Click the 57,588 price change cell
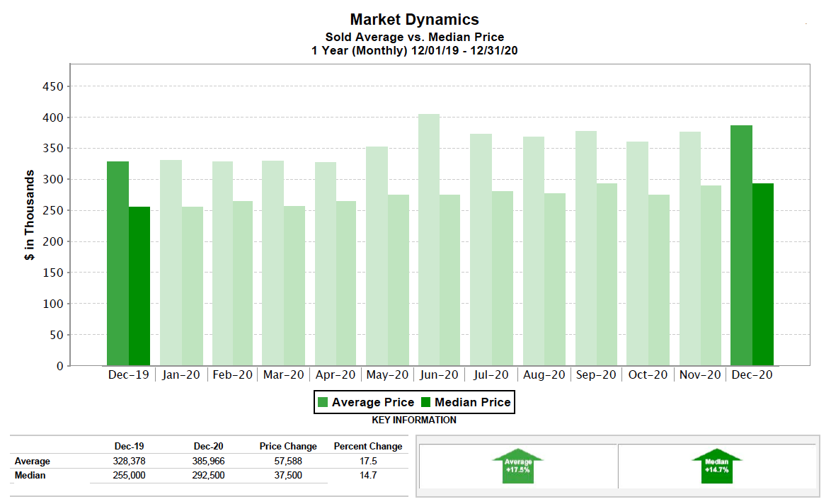The height and width of the screenshot is (504, 831). point(288,461)
